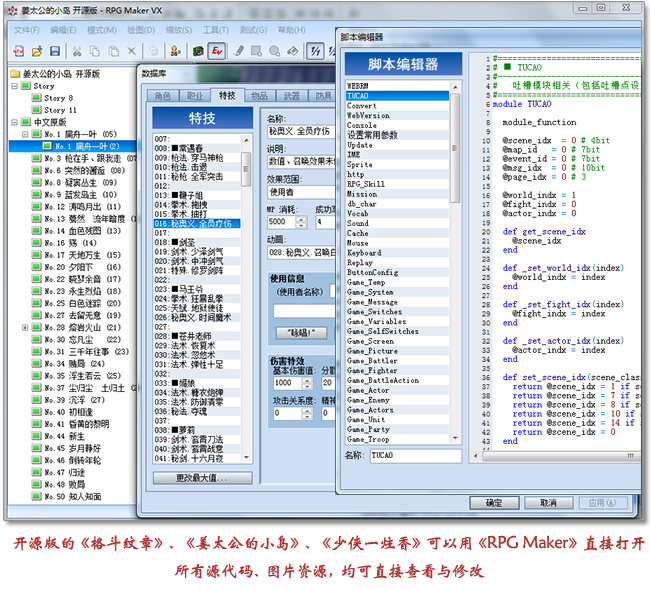Click the "咏唱!" message button

(301, 333)
